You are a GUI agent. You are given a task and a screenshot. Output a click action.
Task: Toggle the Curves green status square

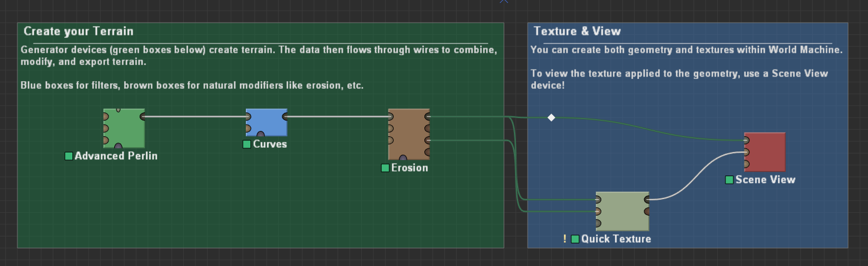[247, 144]
